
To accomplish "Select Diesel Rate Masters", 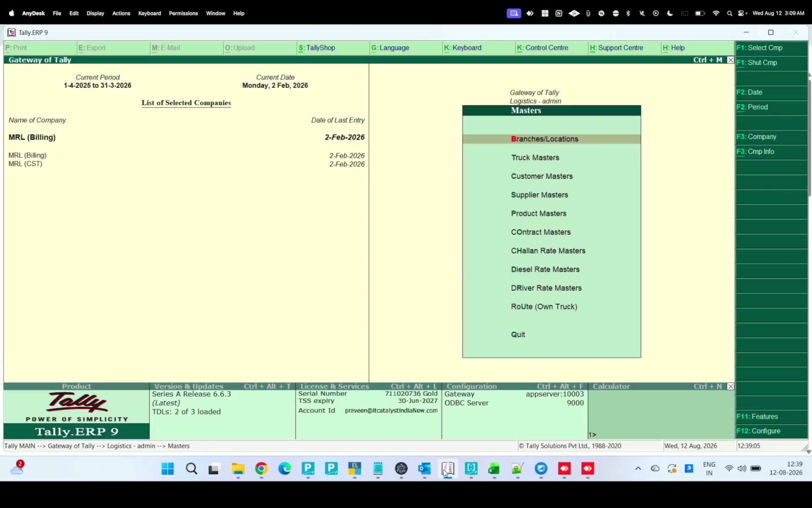I will pos(545,269).
